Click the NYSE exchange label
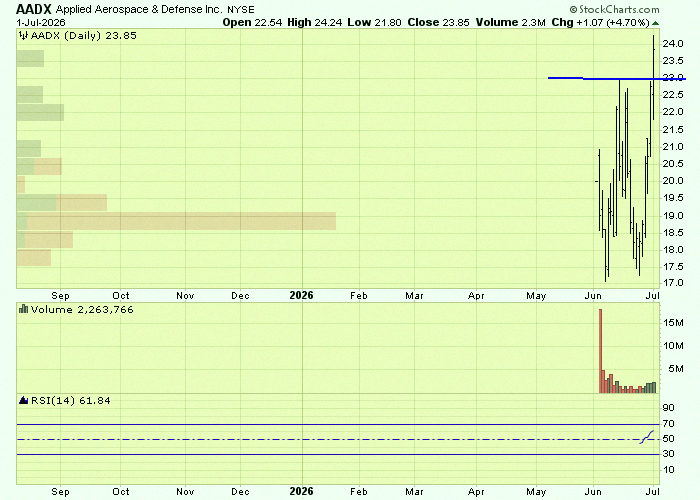 tap(241, 9)
